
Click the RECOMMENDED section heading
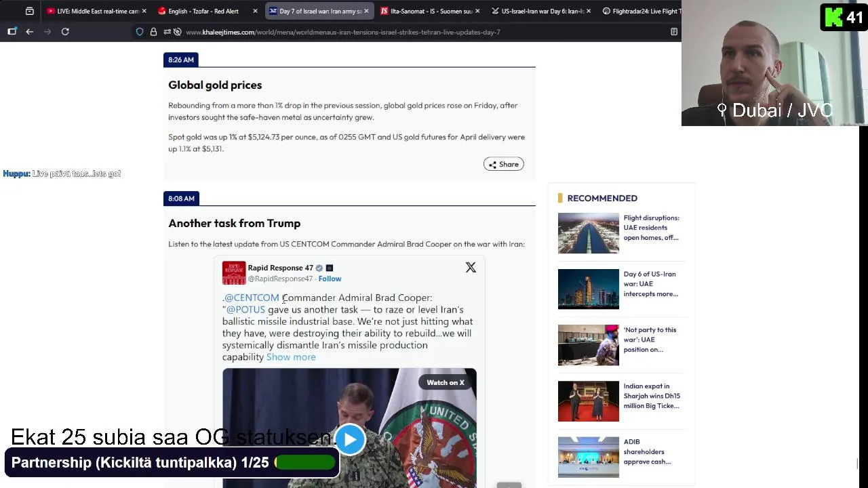click(x=602, y=198)
